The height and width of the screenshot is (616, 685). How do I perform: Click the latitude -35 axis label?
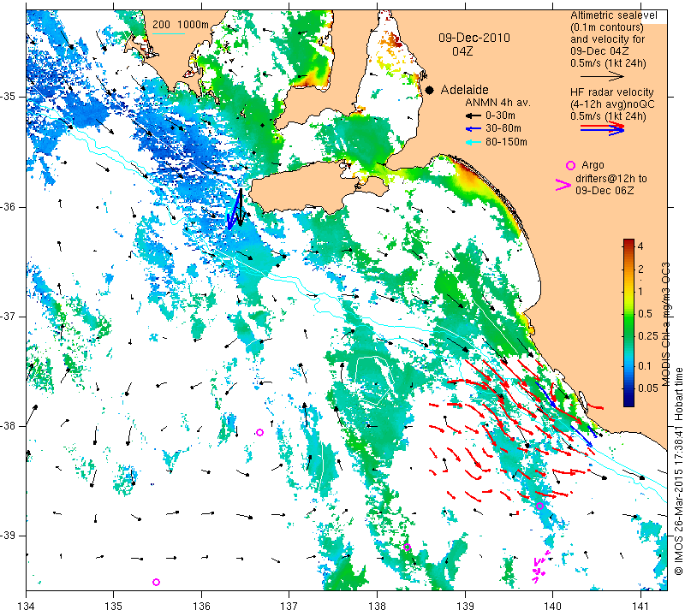pos(10,97)
